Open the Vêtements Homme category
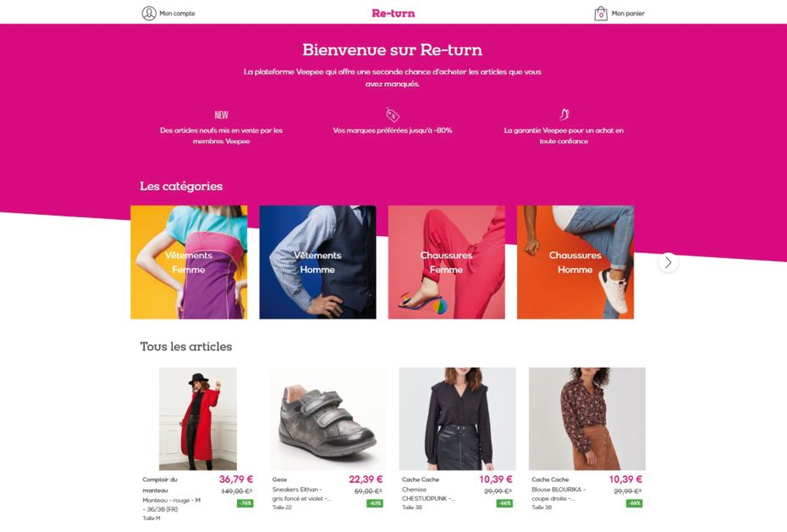The image size is (787, 532). (x=317, y=262)
